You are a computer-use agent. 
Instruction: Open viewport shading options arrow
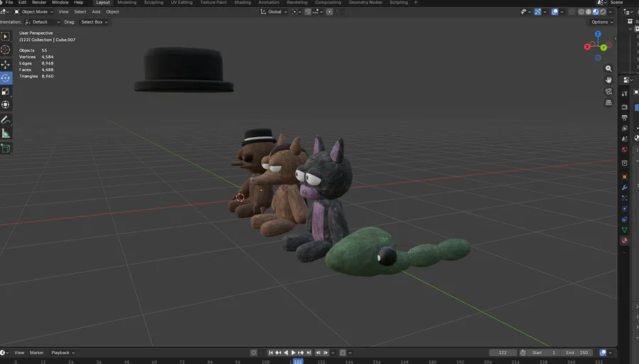(610, 12)
